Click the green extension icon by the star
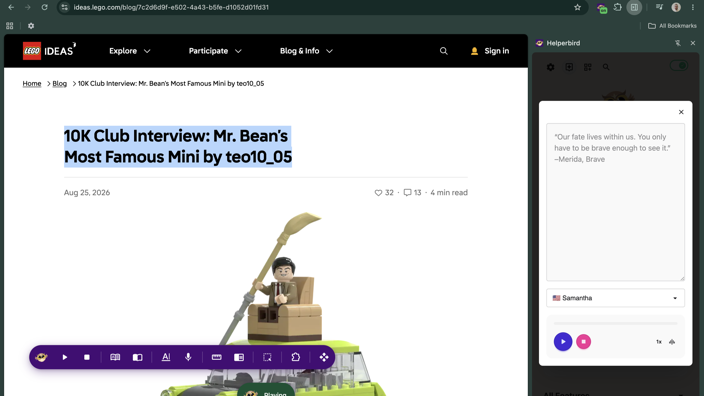This screenshot has height=396, width=704. [602, 8]
